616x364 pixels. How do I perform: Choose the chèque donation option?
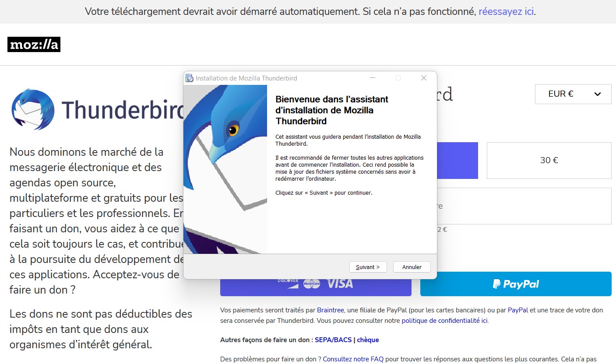[368, 340]
